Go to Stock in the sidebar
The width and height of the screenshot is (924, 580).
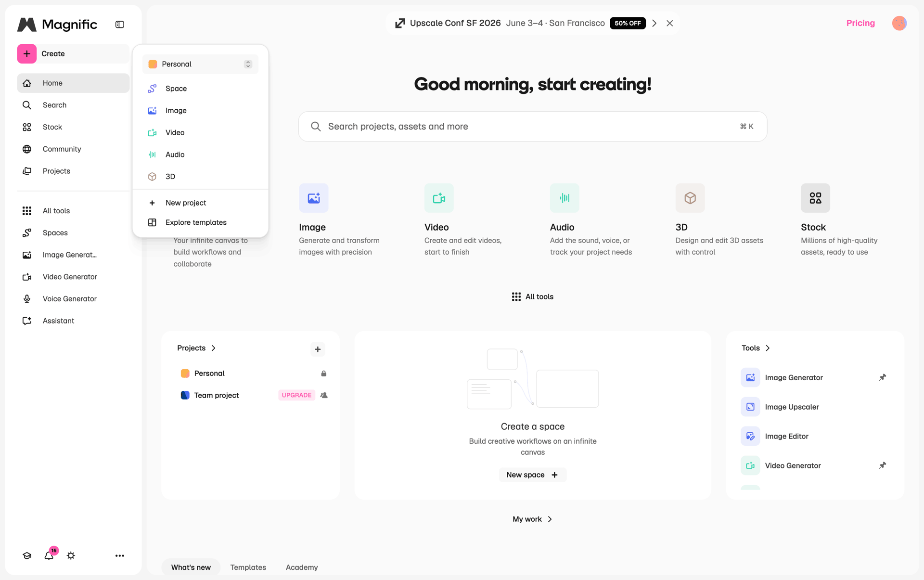coord(73,127)
